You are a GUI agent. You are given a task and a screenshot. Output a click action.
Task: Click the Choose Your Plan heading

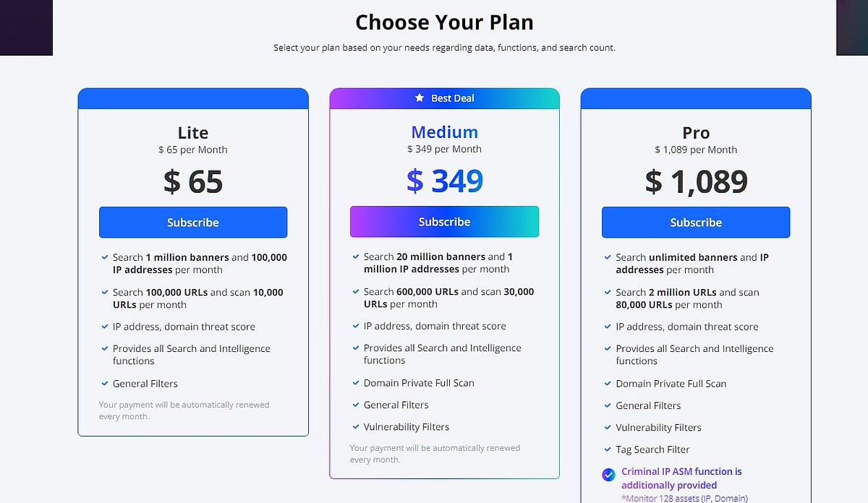[444, 22]
